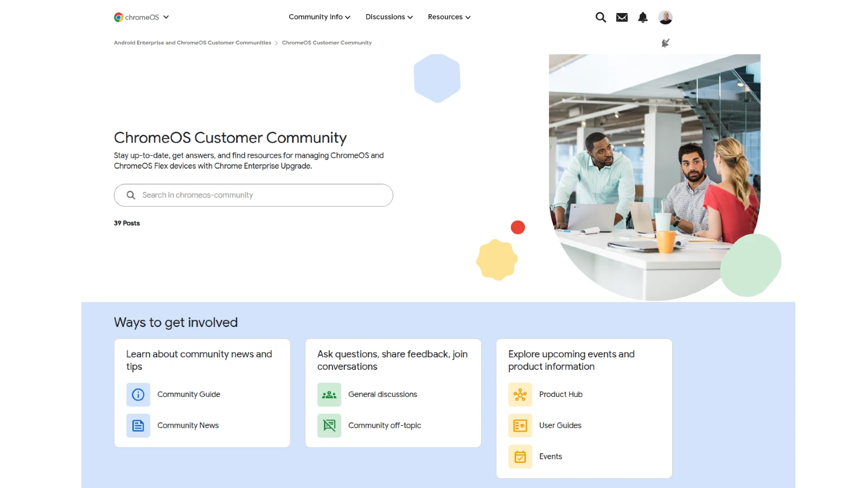Click the office team hero photo
Viewport: 868px width, 488px height.
(x=655, y=177)
